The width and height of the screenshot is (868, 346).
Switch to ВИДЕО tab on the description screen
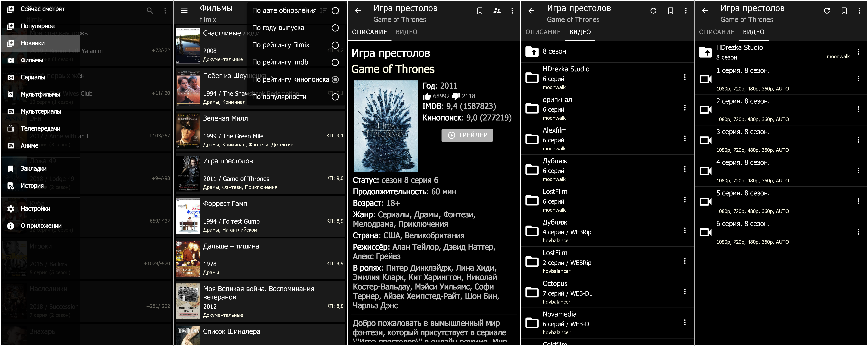[x=406, y=32]
